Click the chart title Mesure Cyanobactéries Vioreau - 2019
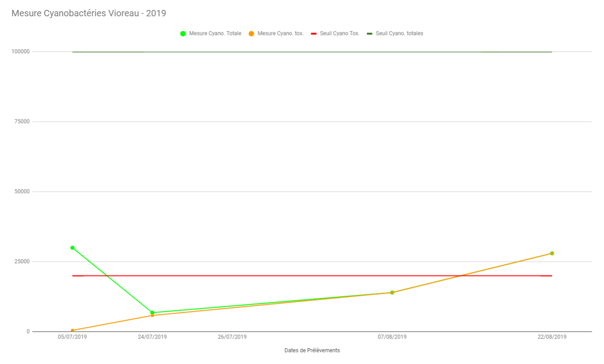Viewport: 604px width, 364px height. point(89,13)
